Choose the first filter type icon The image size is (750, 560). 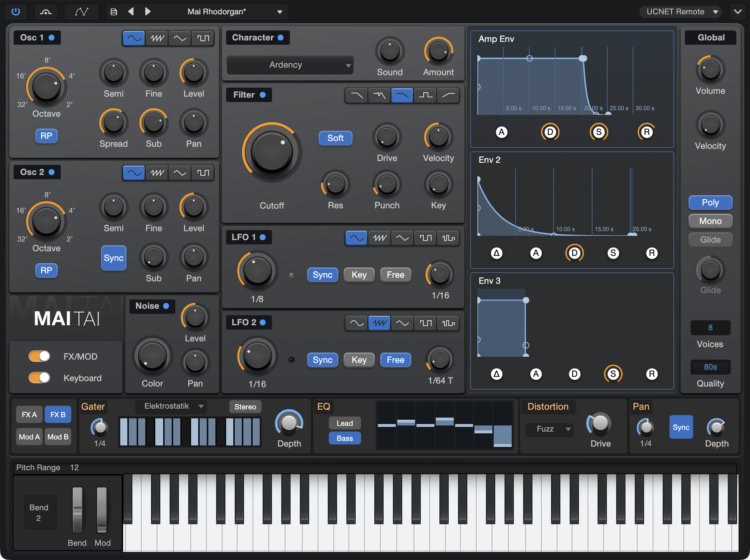[x=356, y=95]
